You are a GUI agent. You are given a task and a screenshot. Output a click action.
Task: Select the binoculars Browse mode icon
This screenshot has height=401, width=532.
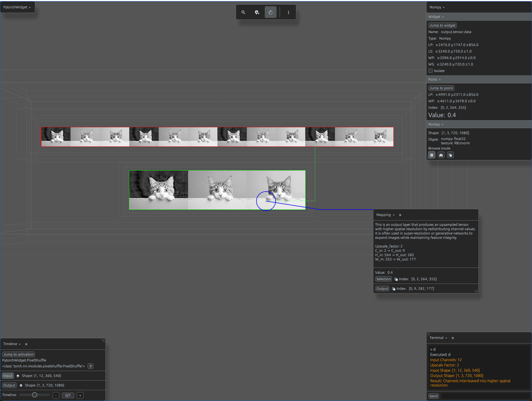441,155
